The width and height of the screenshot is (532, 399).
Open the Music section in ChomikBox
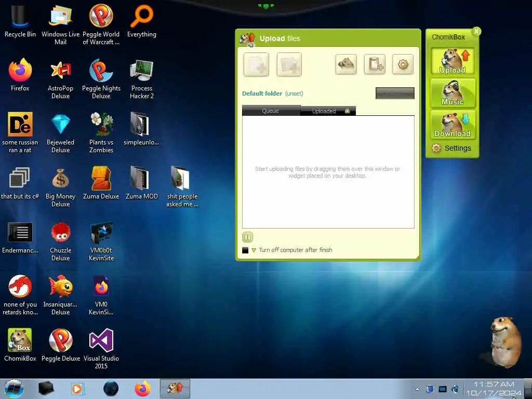click(x=453, y=92)
